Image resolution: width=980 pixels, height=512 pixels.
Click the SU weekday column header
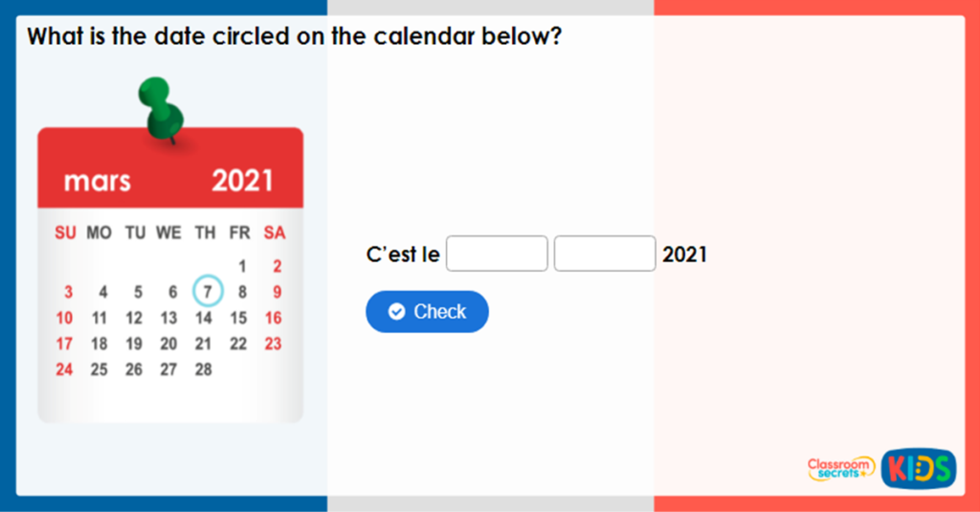point(65,233)
